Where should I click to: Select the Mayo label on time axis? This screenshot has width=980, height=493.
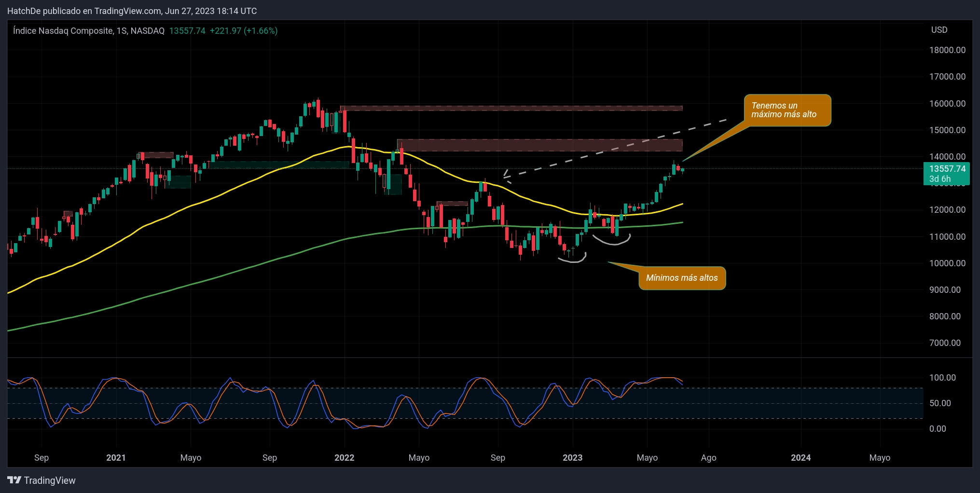pos(648,457)
